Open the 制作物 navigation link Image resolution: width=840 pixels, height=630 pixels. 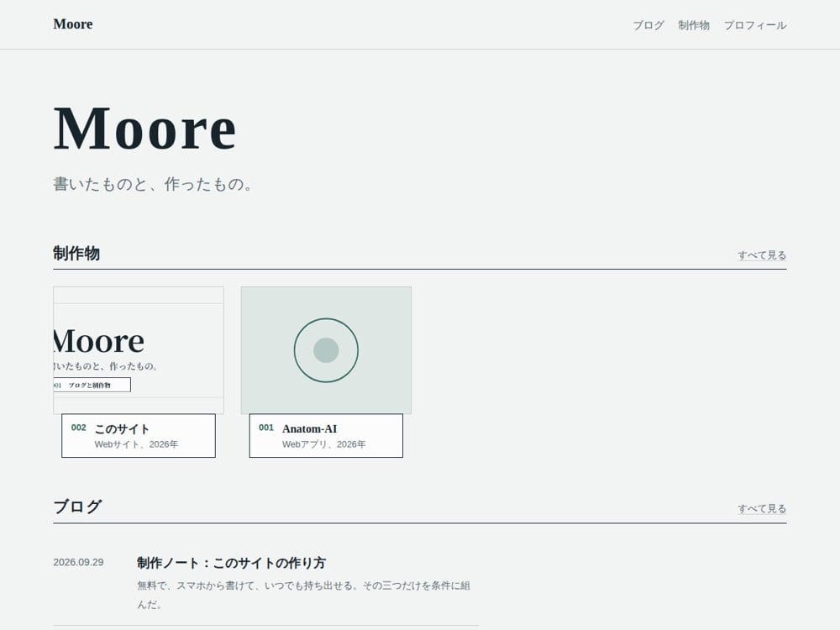click(694, 25)
